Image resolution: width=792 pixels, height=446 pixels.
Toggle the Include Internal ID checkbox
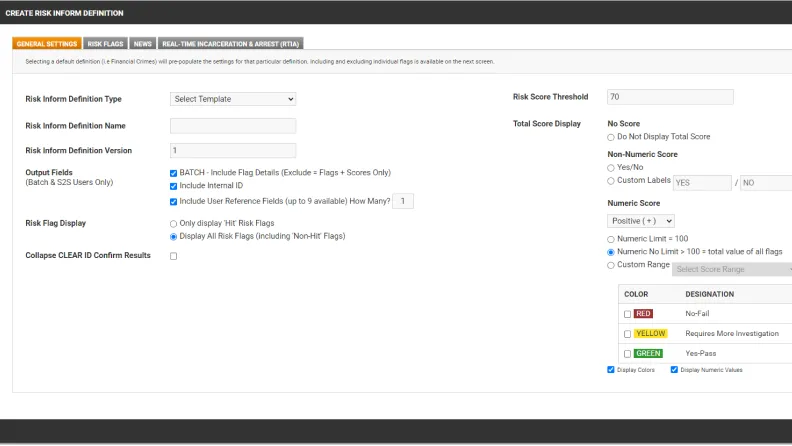[174, 186]
